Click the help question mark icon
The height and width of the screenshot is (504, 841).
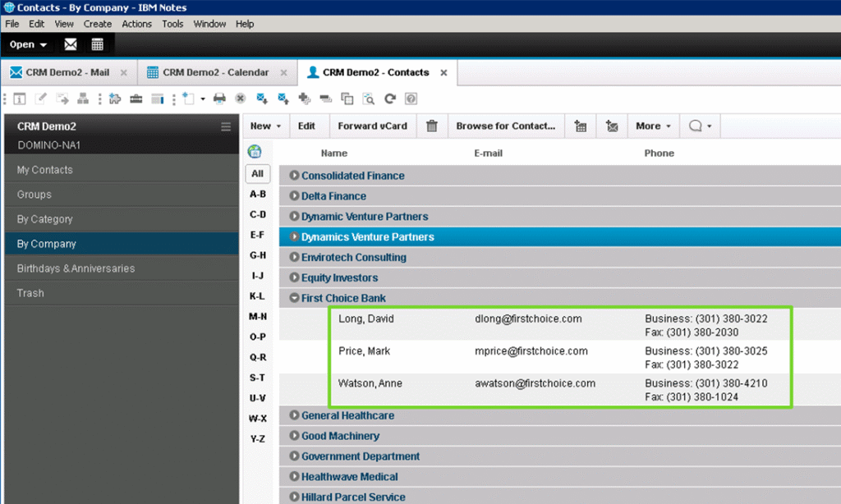[x=411, y=99]
